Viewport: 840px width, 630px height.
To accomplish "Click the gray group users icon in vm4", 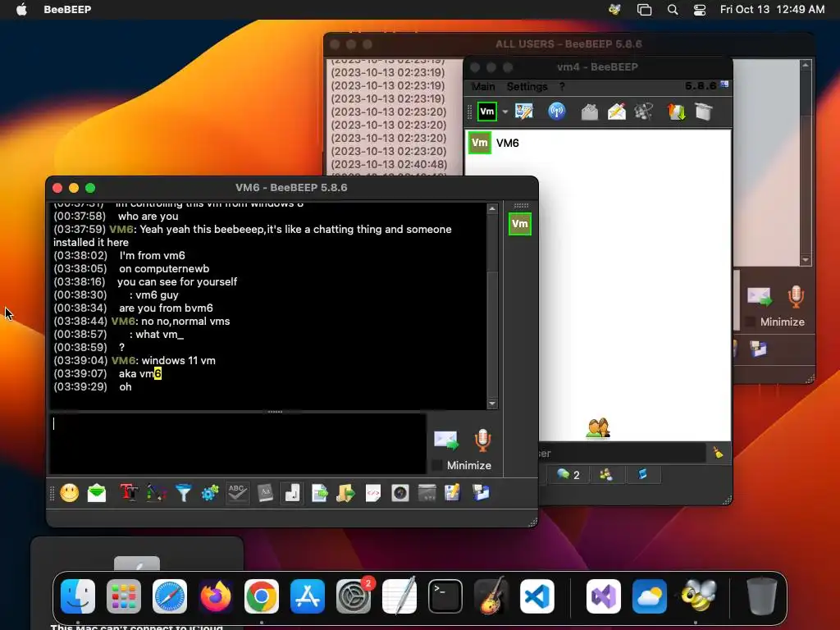I will coord(643,112).
